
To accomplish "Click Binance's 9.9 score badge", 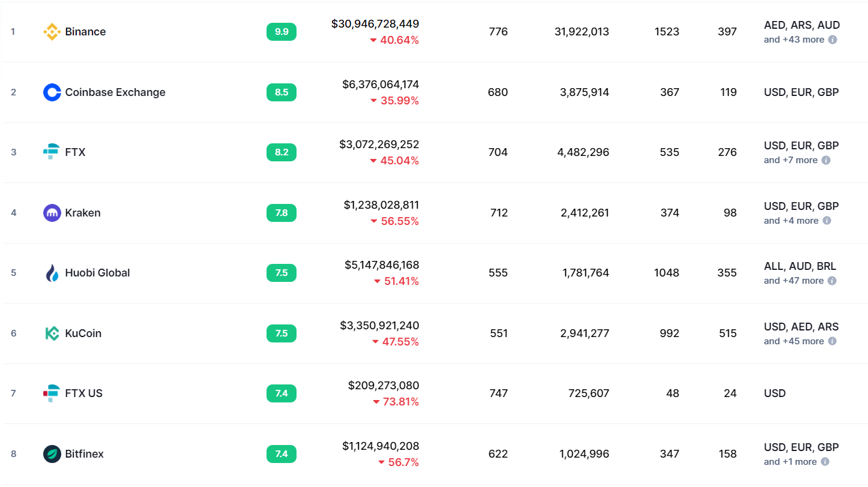I will (282, 32).
